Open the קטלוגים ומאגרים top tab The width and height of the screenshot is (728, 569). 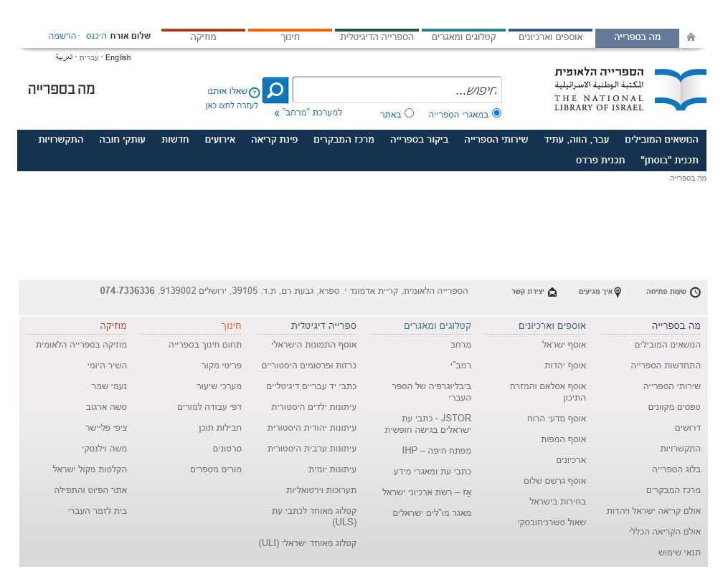[x=464, y=37]
